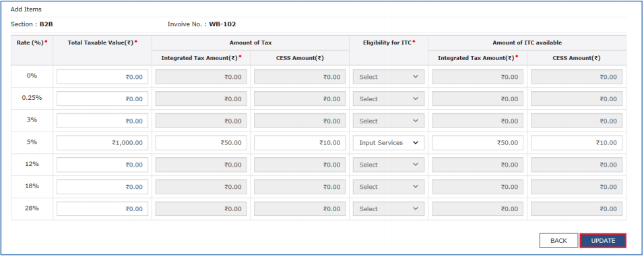
Task: Open ITC eligibility dropdown for 0.25% rate
Action: pos(389,99)
